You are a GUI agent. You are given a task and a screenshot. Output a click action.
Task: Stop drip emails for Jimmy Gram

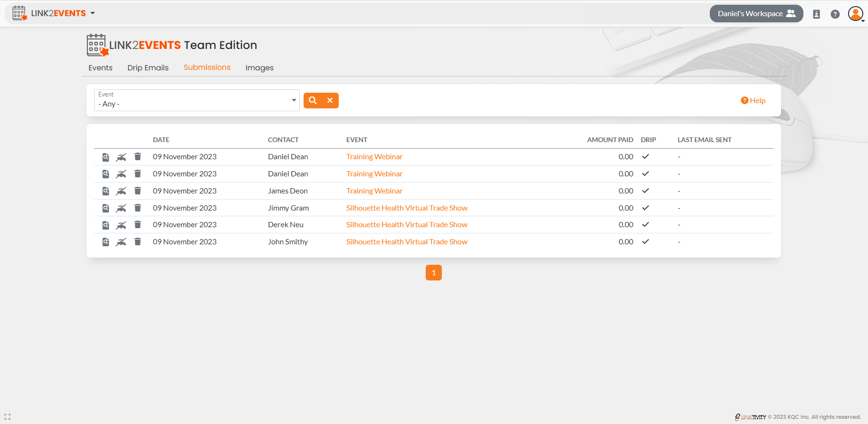pos(121,208)
